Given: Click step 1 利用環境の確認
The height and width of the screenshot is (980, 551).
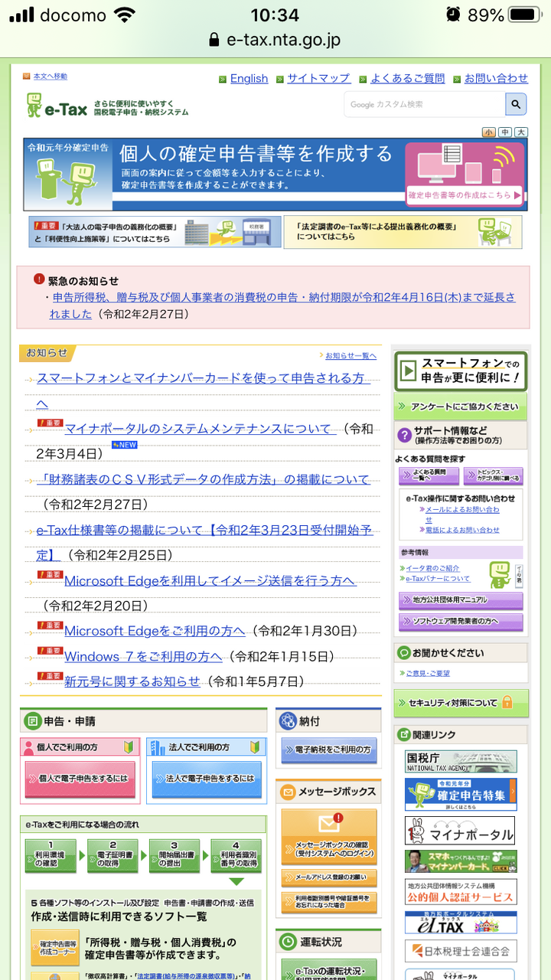Looking at the screenshot, I should (51, 855).
